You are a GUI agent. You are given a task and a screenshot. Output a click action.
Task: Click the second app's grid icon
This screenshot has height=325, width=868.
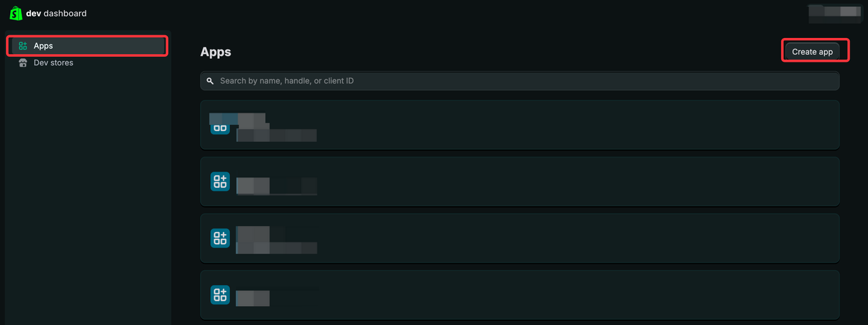click(220, 181)
